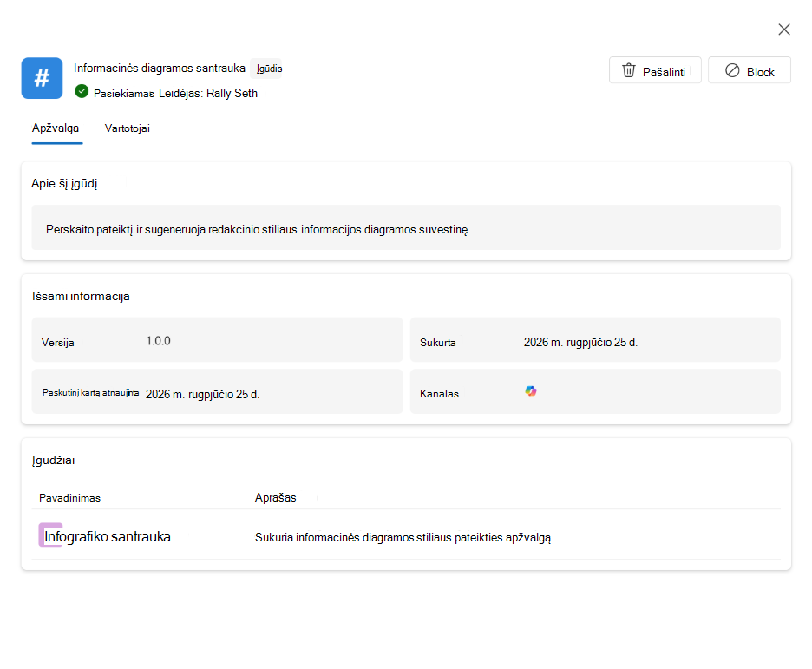
Task: Select the Infografiko santrauka skill name
Action: point(108,536)
